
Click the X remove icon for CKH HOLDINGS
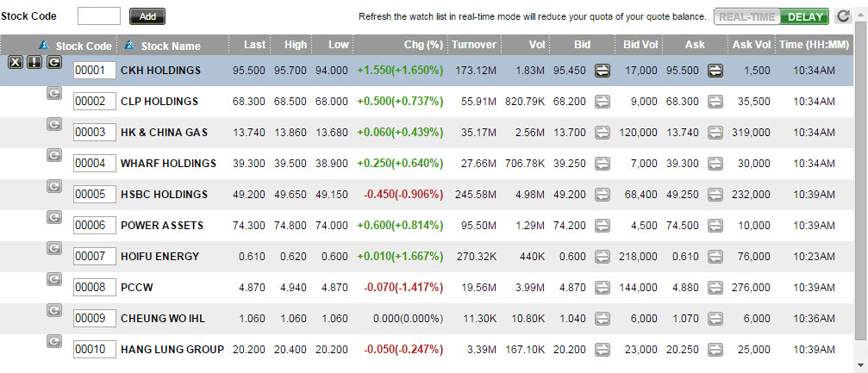[16, 63]
